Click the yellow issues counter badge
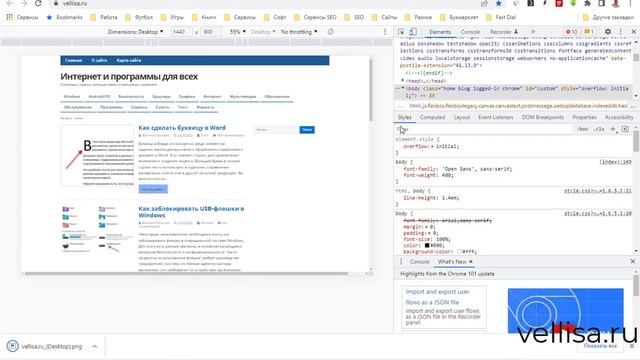 coord(589,31)
